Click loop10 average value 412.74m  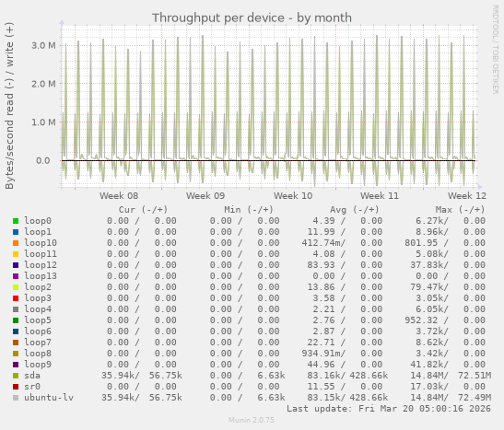click(x=322, y=243)
